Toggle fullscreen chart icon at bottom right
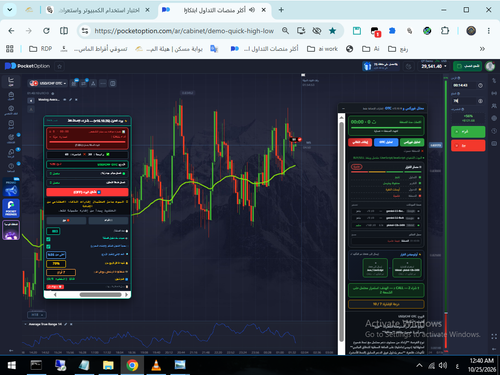Image resolution: width=500 pixels, height=375 pixels. (x=494, y=337)
